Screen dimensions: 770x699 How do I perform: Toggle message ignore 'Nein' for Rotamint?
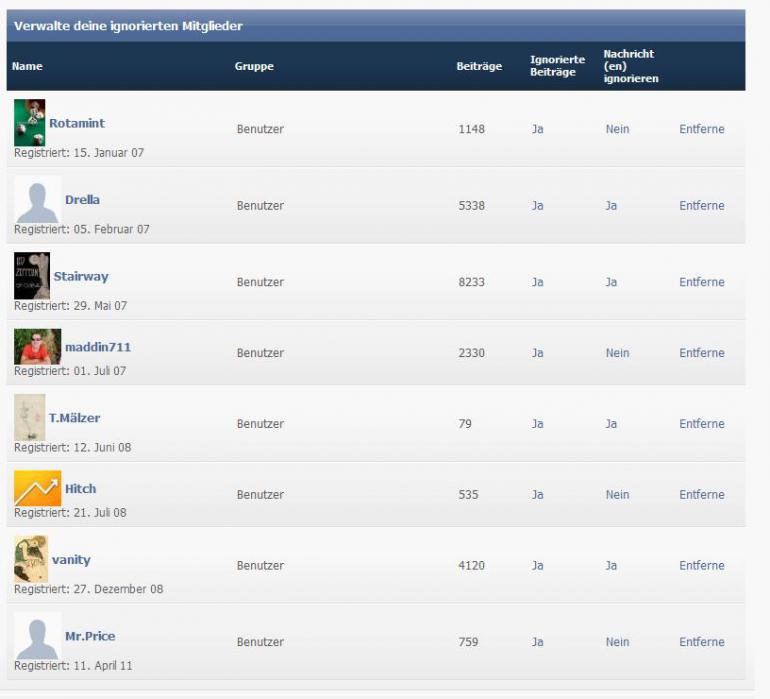point(617,129)
